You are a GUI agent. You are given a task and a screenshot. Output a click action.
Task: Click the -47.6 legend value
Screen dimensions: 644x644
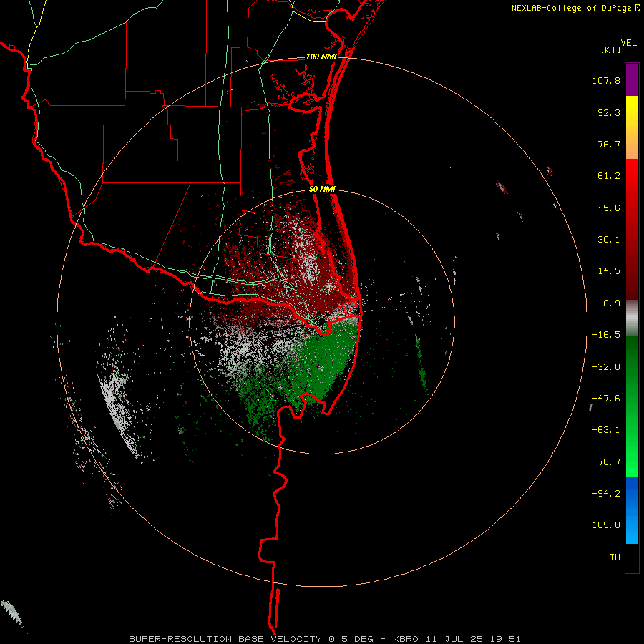tap(606, 399)
